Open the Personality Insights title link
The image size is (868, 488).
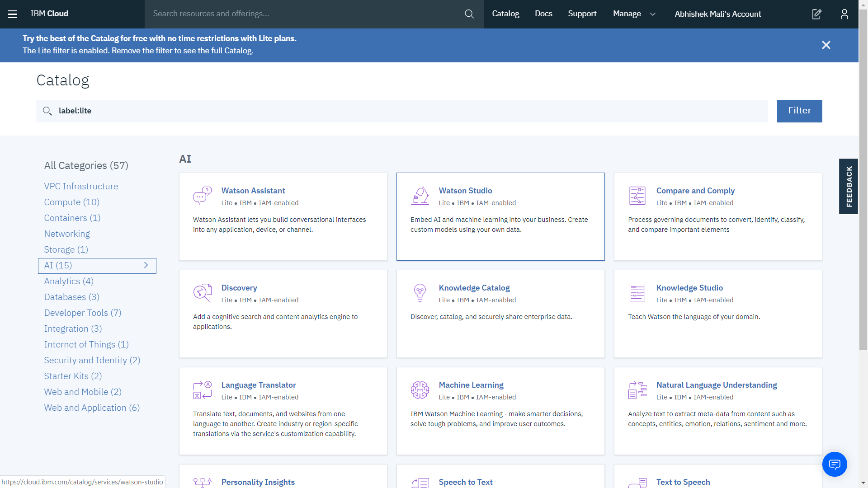coord(258,482)
